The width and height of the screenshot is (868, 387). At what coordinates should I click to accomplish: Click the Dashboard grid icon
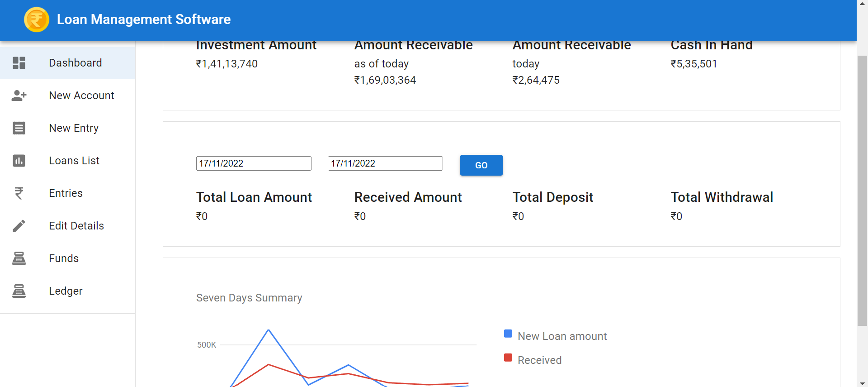click(19, 63)
